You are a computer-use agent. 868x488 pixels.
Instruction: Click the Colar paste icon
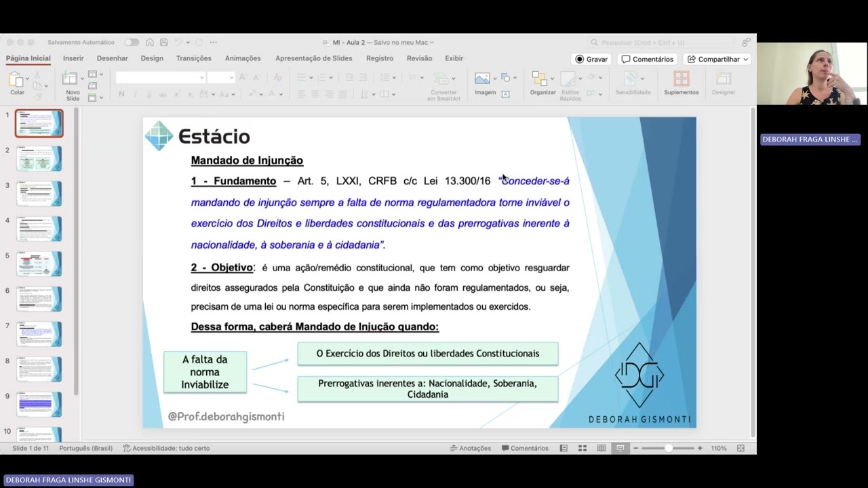click(x=17, y=80)
